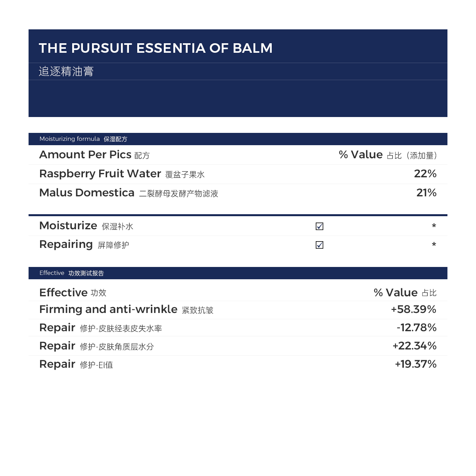Image resolution: width=476 pixels, height=476 pixels.
Task: Click the asterisk in the Moisturize row
Action: 434,226
